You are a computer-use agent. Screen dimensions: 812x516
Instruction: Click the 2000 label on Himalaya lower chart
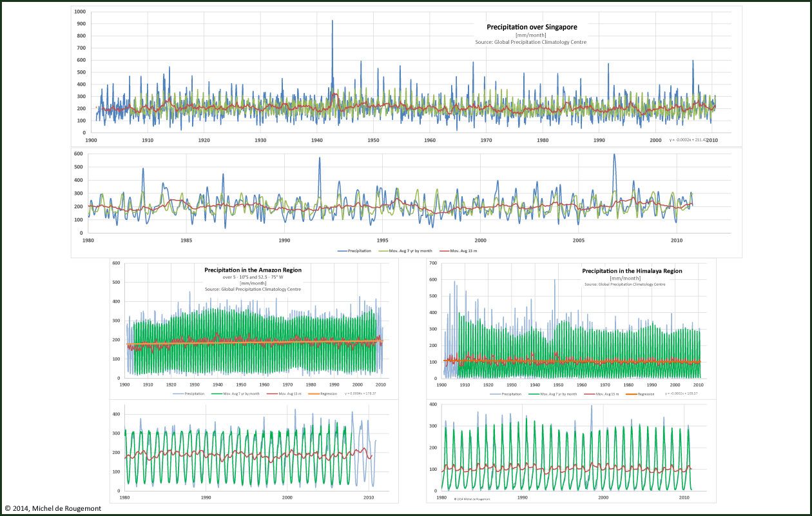click(603, 497)
